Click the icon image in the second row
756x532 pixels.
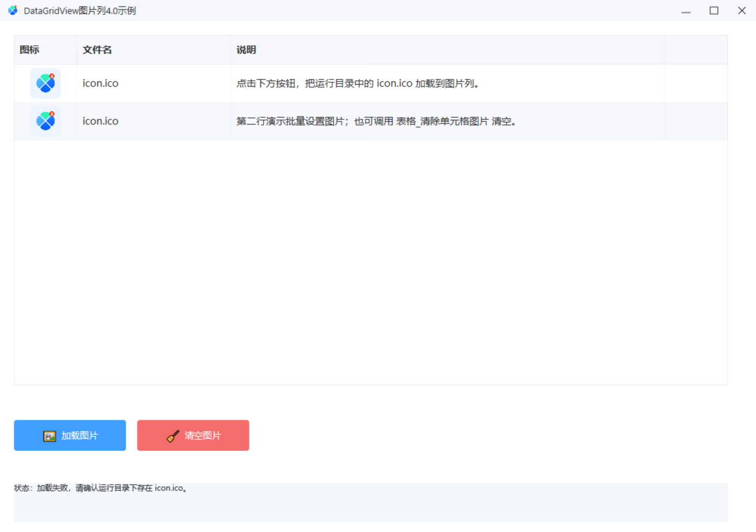(45, 121)
